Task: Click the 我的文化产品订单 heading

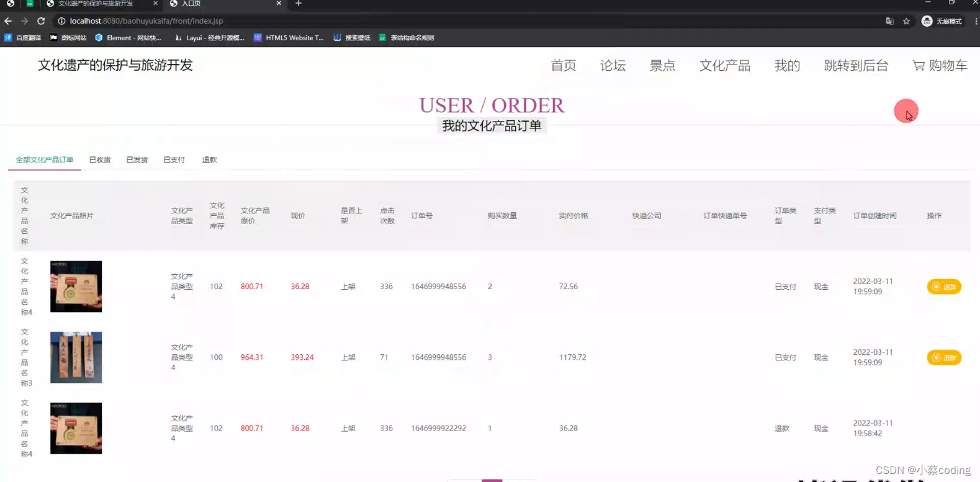Action: pos(492,126)
